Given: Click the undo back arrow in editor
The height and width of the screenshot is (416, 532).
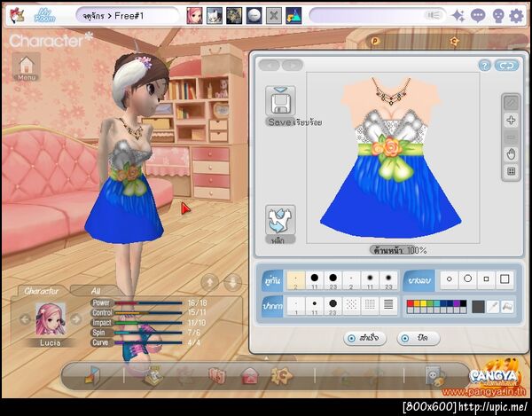Looking at the screenshot, I should coord(270,65).
